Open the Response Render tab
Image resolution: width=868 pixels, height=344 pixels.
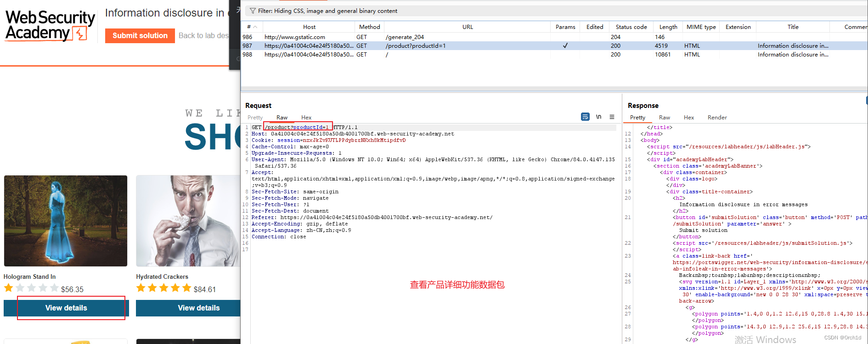[717, 118]
